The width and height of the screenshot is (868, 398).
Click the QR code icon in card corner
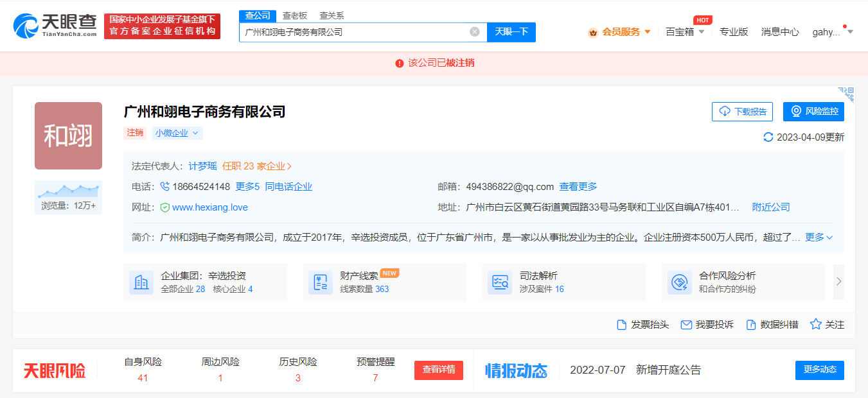tap(846, 94)
